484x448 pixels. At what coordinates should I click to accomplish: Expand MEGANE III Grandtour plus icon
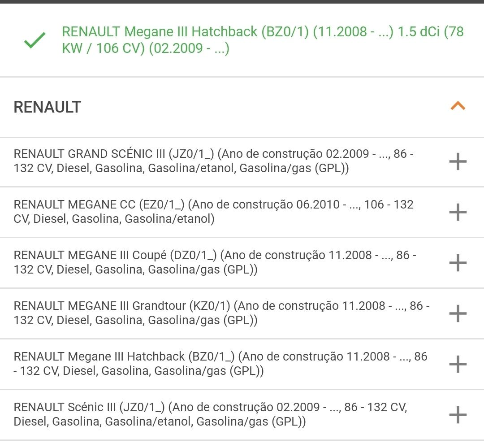point(458,313)
